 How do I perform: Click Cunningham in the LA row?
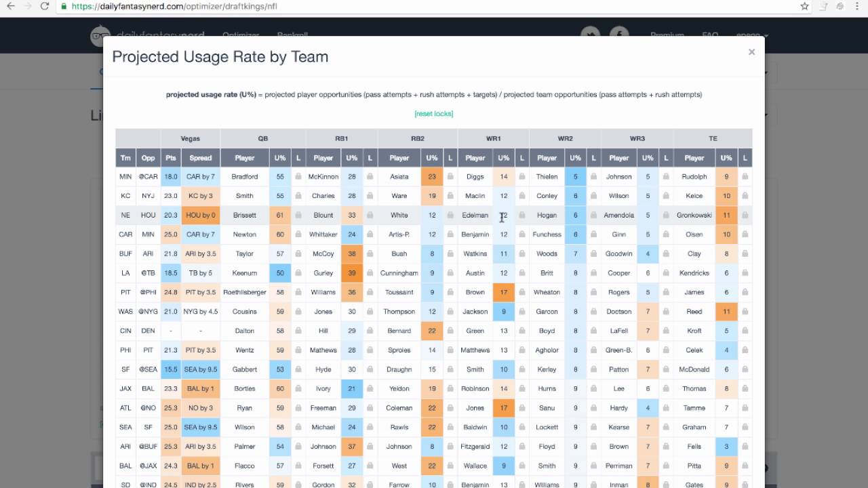pyautogui.click(x=399, y=273)
